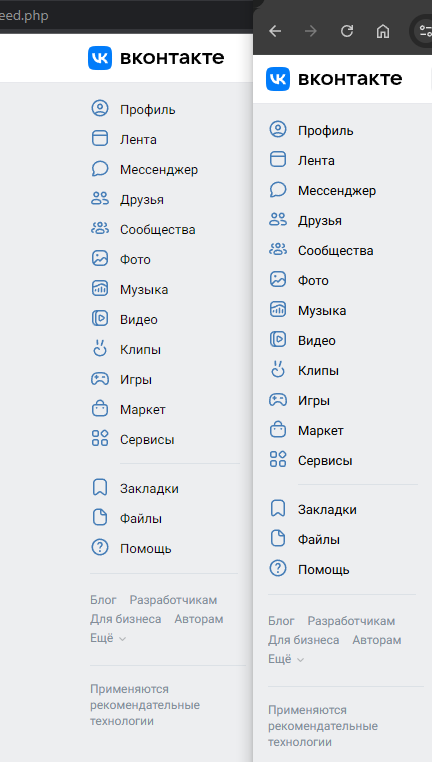Open the Закладки bookmark icon in the foreground window
The image size is (432, 762).
278,508
